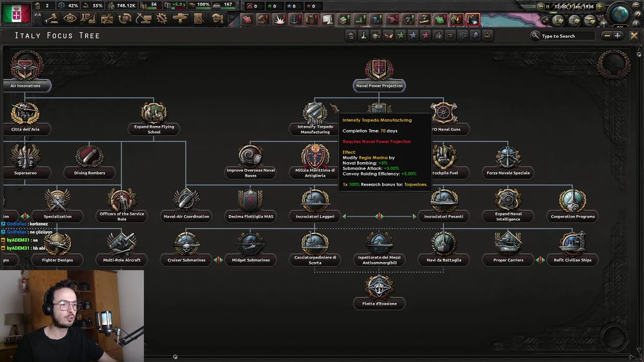644x362 pixels.
Task: Select the Cooperation Programs focus
Action: 573,206
